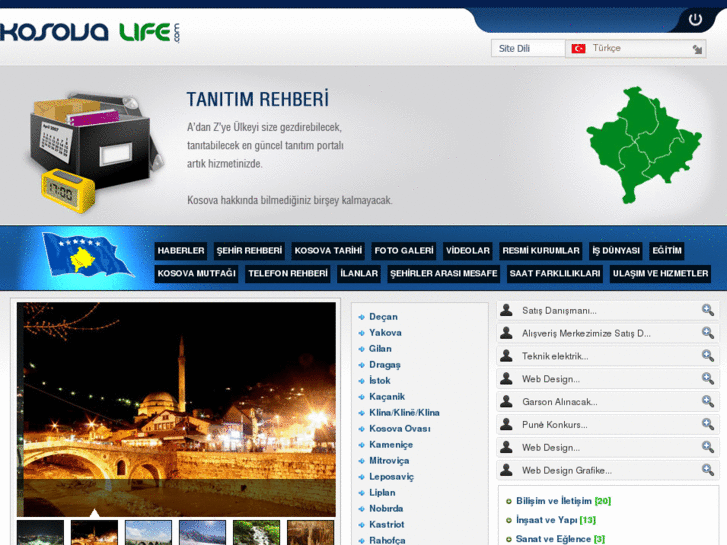
Task: Click the green bullet beside Bilişim ve İletişim
Action: 509,501
